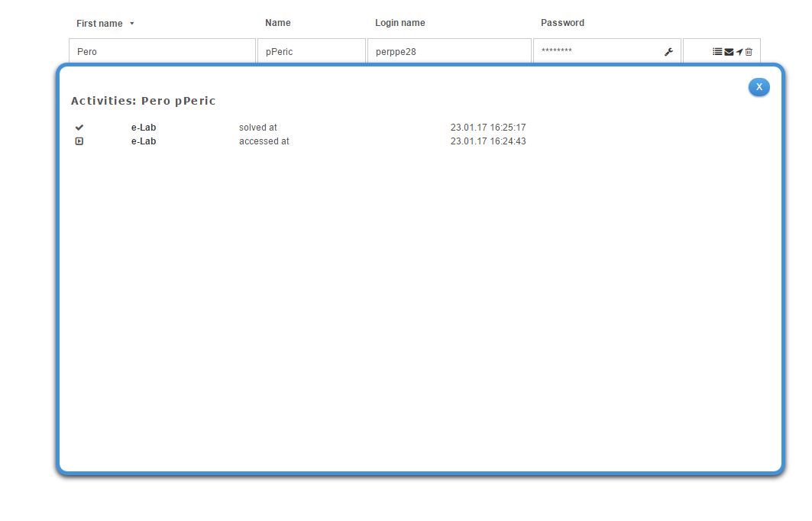The height and width of the screenshot is (521, 812).
Task: Open the e-Lab entry in accessed row
Action: click(144, 141)
